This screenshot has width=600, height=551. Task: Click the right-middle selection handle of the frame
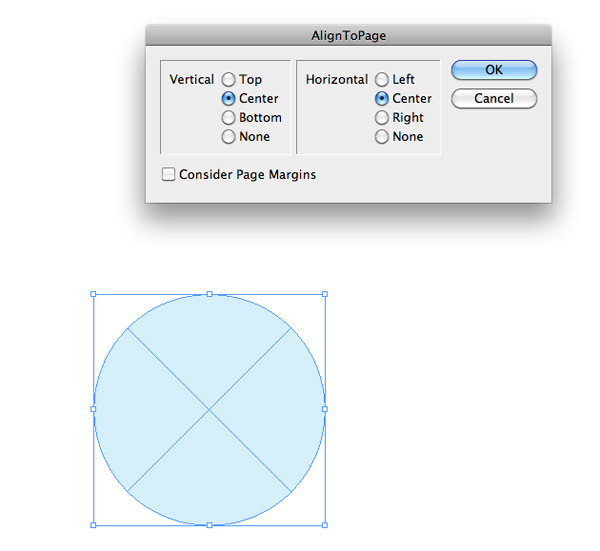[x=325, y=409]
